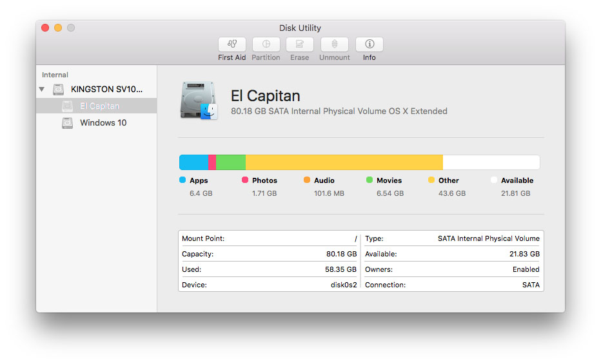The image size is (601, 364).
Task: Click the yellow Other segment of usage bar
Action: [344, 162]
